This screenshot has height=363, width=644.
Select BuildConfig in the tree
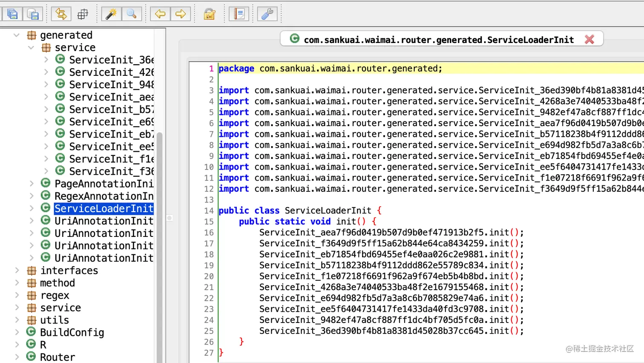71,332
